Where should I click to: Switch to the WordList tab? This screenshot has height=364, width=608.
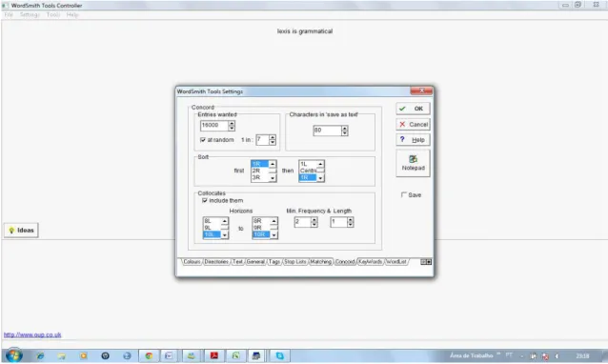396,262
